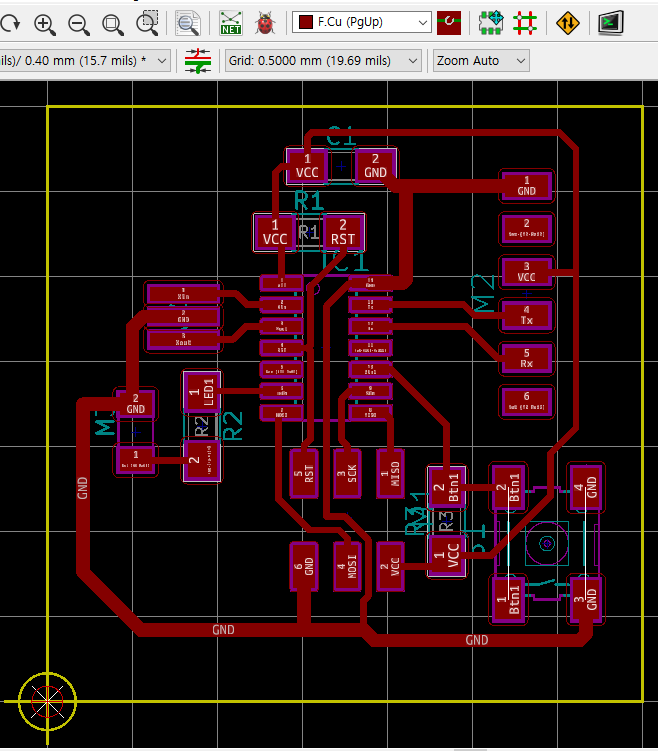Select M2 connector pad 3 VCC
The width and height of the screenshot is (658, 751).
tap(526, 272)
